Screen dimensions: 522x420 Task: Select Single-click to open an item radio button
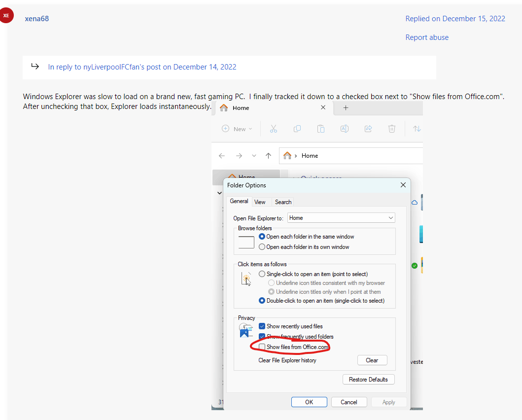[x=262, y=274]
